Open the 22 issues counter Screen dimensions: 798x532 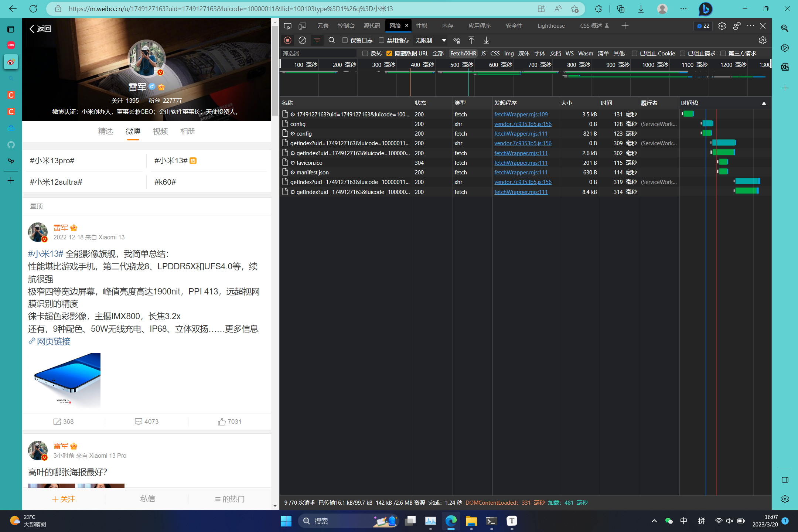click(x=703, y=26)
